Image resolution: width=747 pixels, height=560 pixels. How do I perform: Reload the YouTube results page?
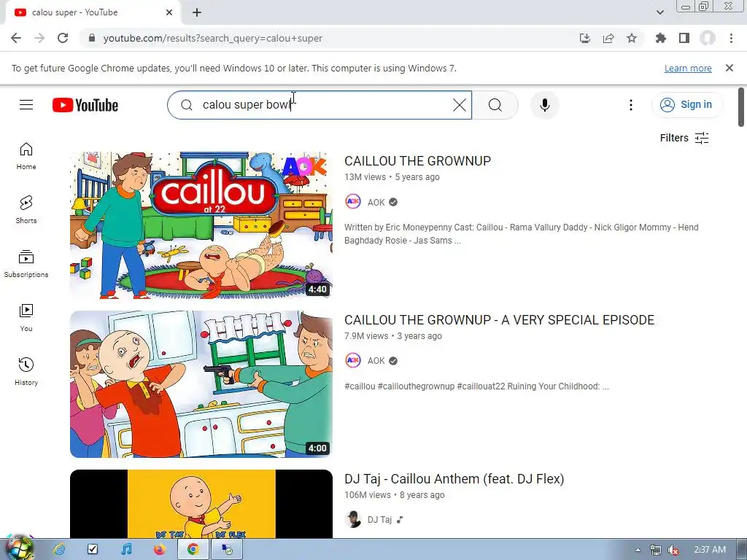point(63,38)
